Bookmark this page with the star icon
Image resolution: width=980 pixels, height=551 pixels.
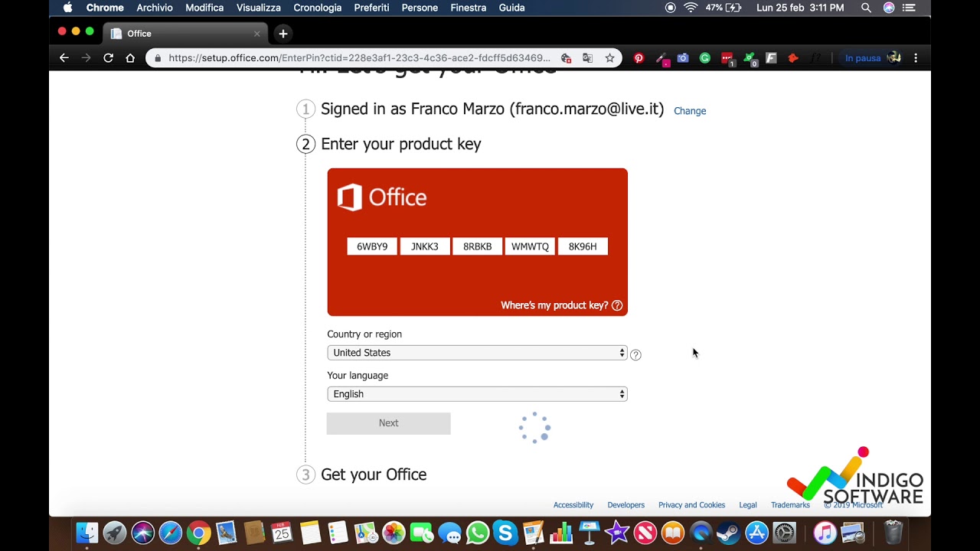point(609,58)
